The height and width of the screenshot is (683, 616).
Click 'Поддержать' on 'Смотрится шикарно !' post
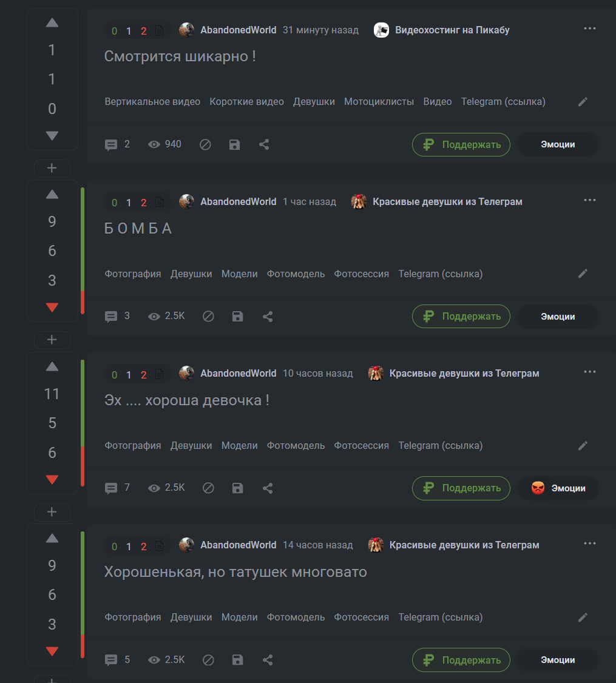(461, 144)
